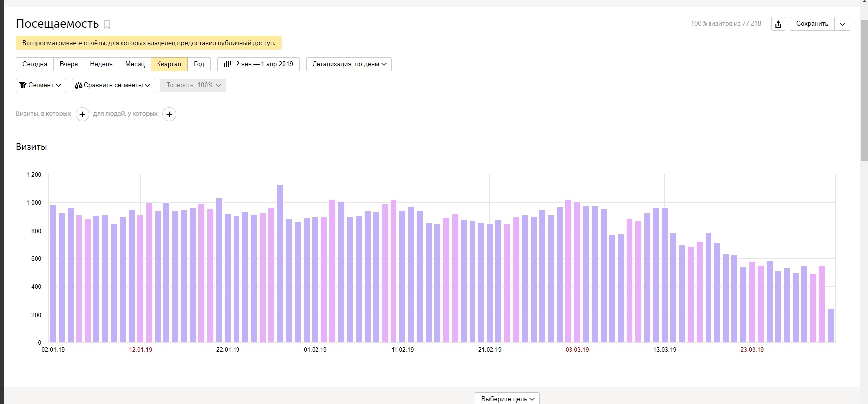Click the Сохранить button
868x404 pixels.
pos(812,24)
